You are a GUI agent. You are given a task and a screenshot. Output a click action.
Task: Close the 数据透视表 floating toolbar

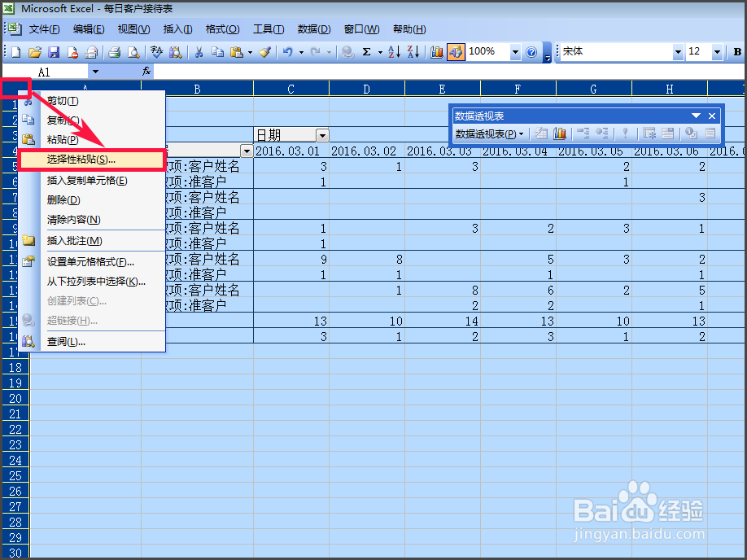pos(712,116)
